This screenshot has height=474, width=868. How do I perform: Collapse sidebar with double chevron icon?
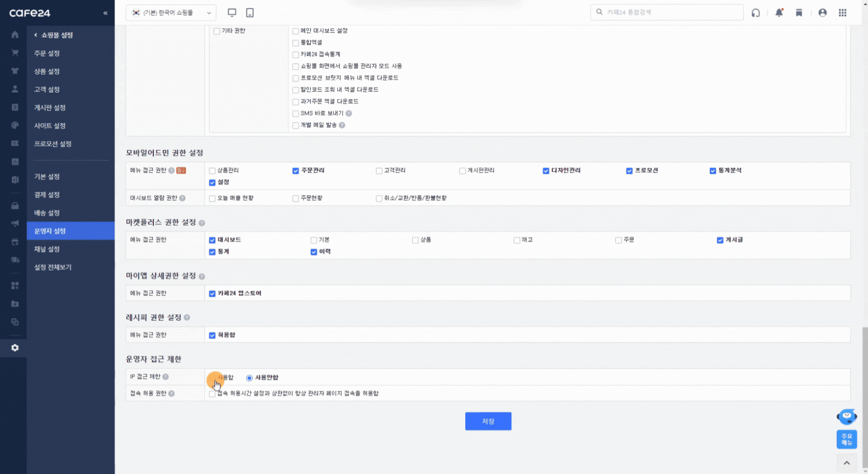point(105,13)
